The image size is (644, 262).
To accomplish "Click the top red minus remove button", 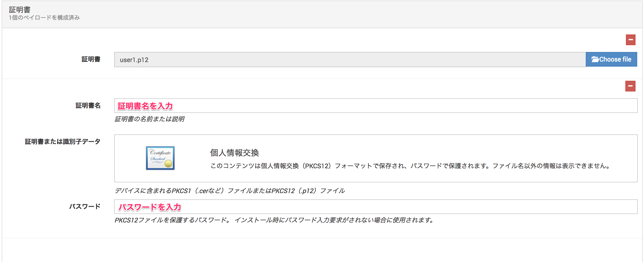I will 630,40.
